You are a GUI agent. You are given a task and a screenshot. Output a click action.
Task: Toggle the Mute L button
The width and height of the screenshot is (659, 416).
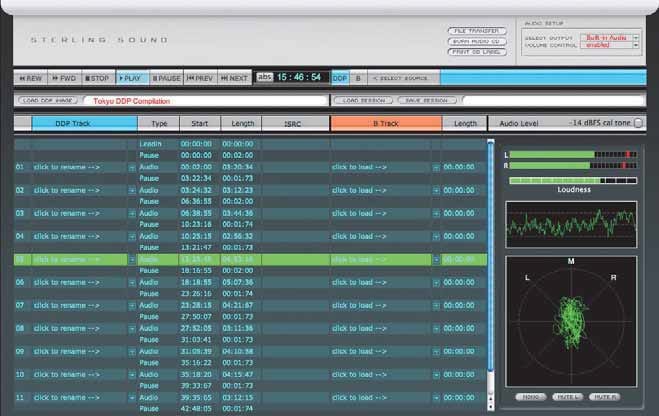point(567,397)
